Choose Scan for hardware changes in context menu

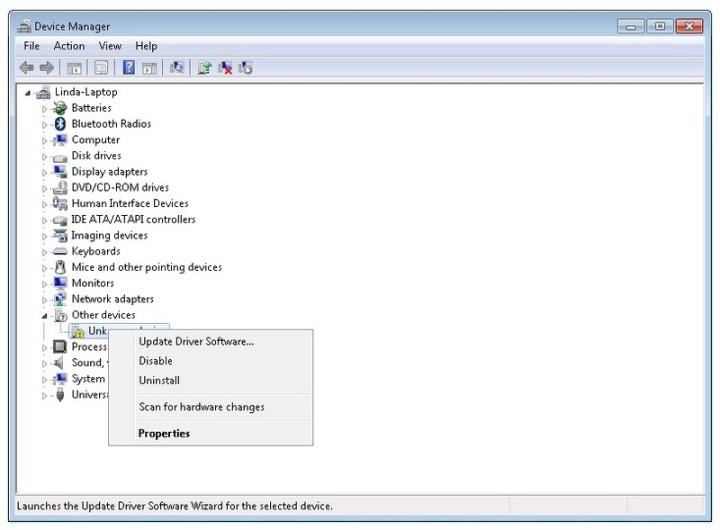pyautogui.click(x=211, y=407)
